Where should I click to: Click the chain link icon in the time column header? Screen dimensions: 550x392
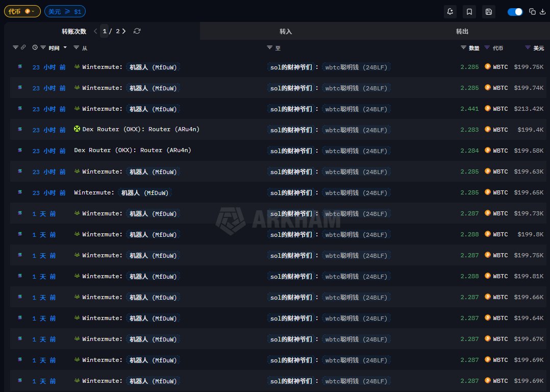point(24,47)
